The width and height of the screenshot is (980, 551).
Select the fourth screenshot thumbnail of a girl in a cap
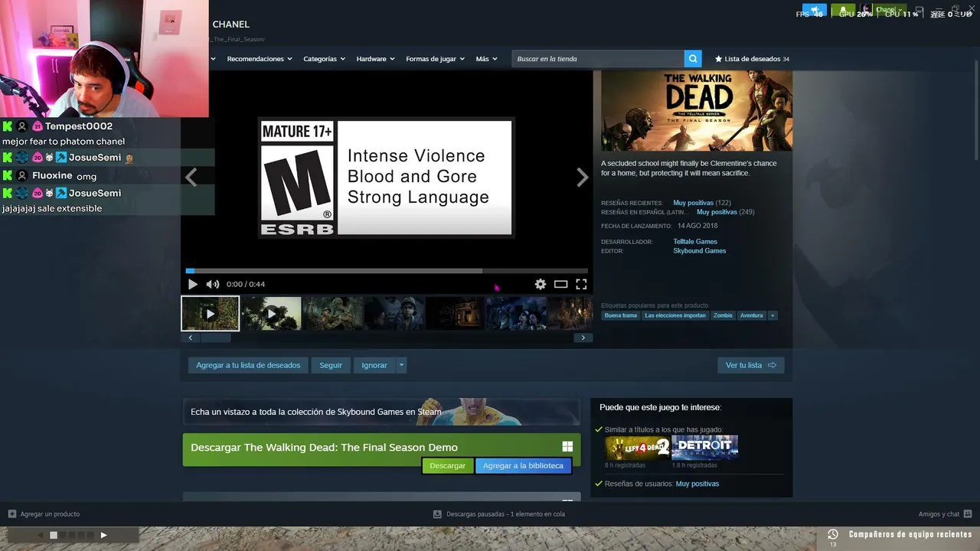[x=394, y=314]
